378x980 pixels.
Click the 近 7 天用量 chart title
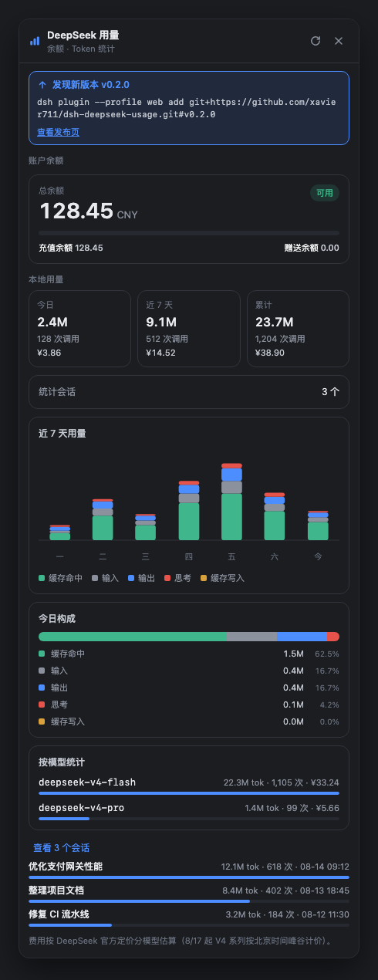(x=62, y=434)
